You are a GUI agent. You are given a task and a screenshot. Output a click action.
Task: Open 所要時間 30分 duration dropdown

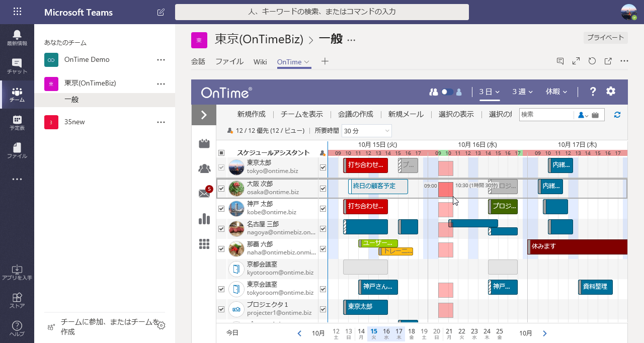pos(366,131)
